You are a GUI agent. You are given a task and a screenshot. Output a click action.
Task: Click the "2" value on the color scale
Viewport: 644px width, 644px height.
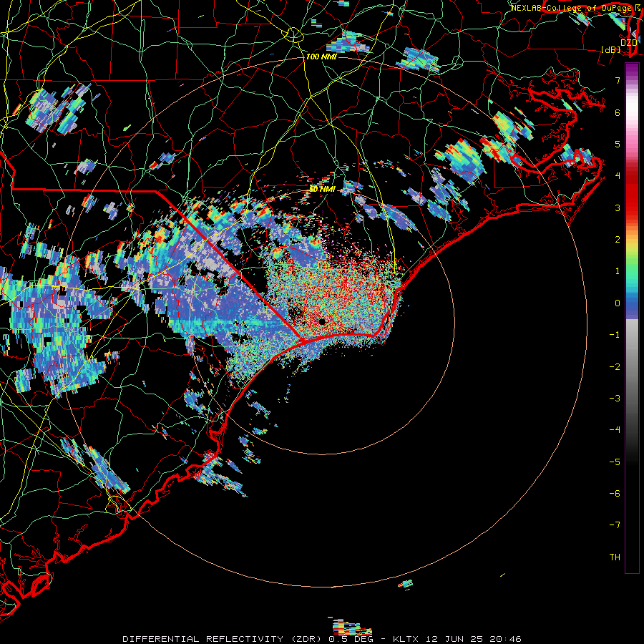coord(618,240)
